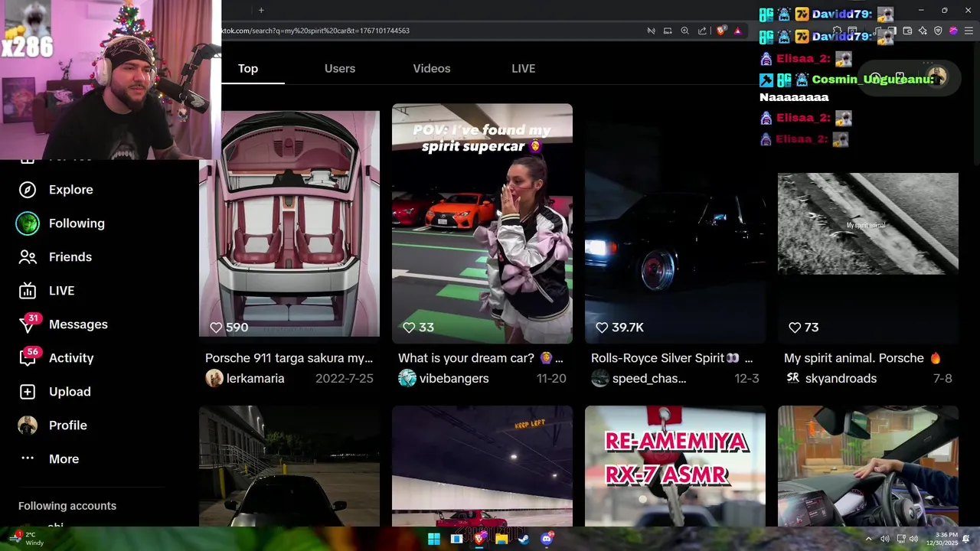Switch to the LIVE search tab

click(524, 68)
